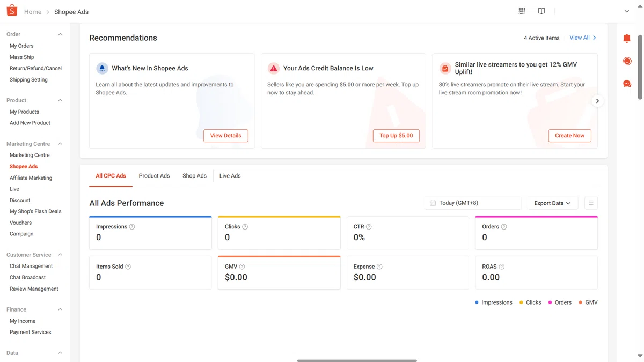Click Items Sold help question icon
Image resolution: width=644 pixels, height=362 pixels.
(128, 267)
